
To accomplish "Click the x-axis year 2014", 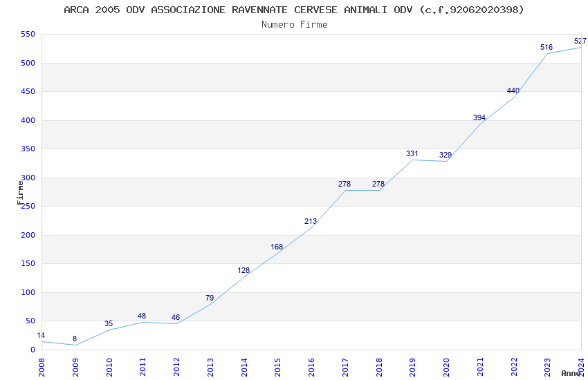I will [x=244, y=367].
